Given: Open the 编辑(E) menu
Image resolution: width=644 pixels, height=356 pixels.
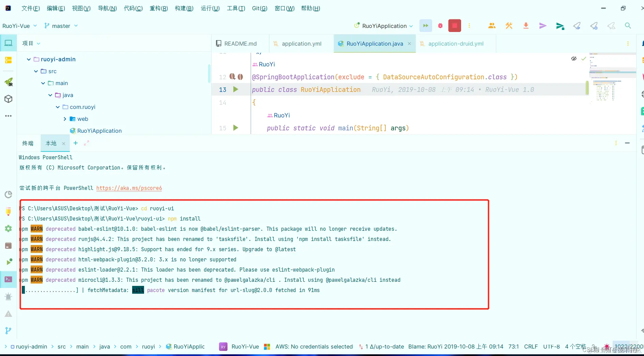Looking at the screenshot, I should click(56, 8).
